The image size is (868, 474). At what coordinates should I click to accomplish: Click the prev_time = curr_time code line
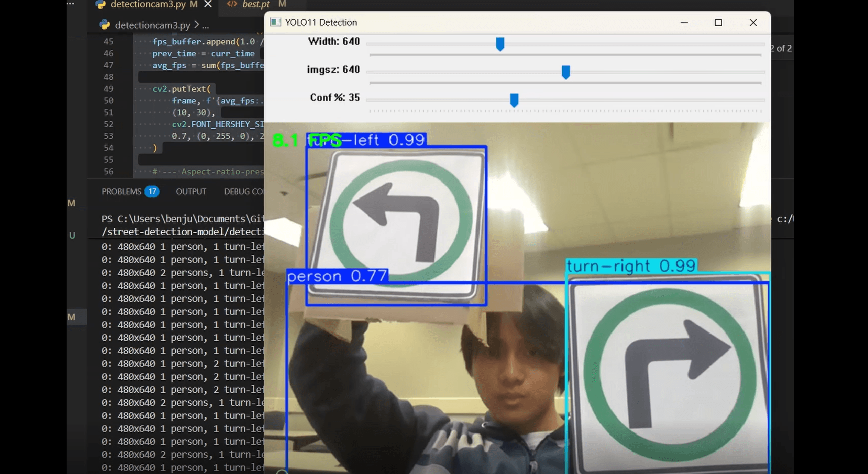click(203, 54)
